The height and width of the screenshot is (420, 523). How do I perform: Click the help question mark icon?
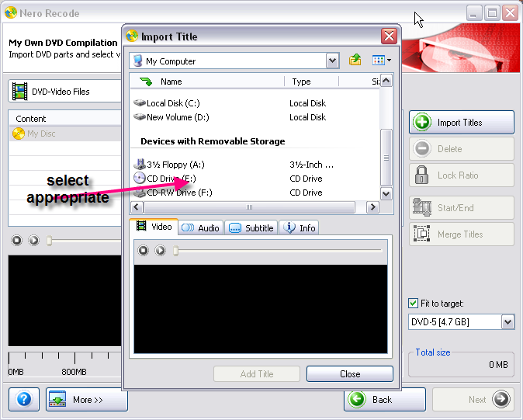[x=24, y=399]
